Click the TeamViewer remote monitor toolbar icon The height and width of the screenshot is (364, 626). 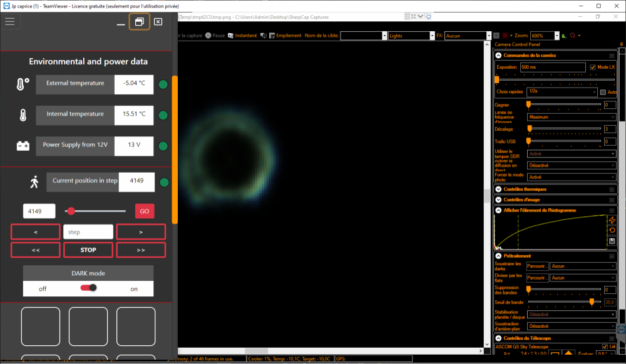(x=428, y=17)
